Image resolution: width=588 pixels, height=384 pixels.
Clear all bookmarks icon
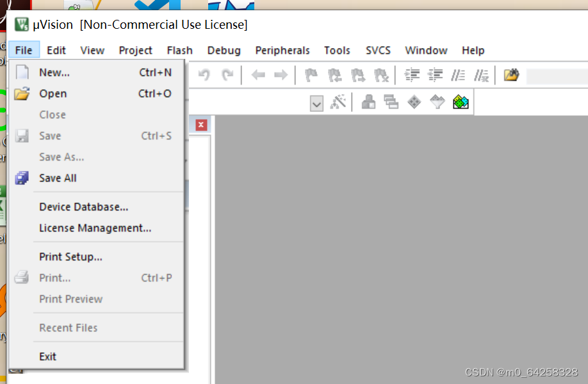click(381, 75)
